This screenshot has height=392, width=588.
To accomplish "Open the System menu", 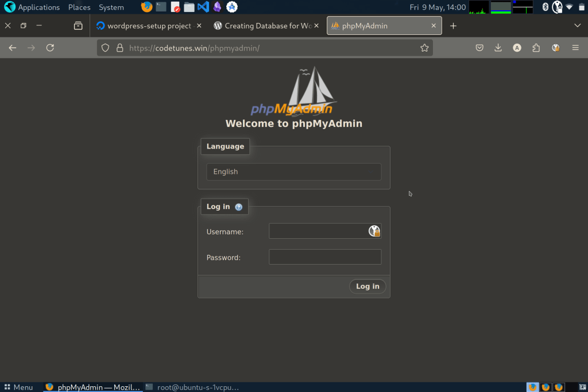I will (111, 7).
